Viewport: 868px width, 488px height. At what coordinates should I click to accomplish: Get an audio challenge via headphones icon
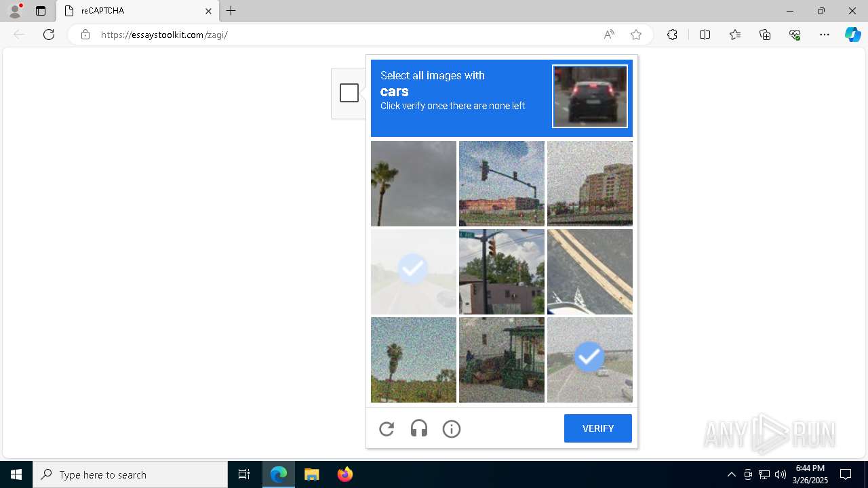(419, 428)
